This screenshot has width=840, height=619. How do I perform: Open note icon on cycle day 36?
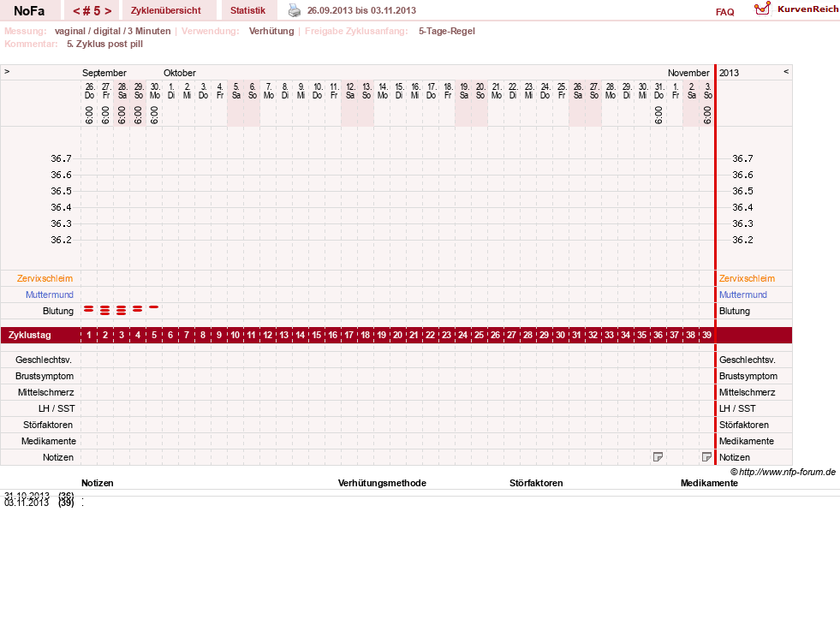click(658, 456)
